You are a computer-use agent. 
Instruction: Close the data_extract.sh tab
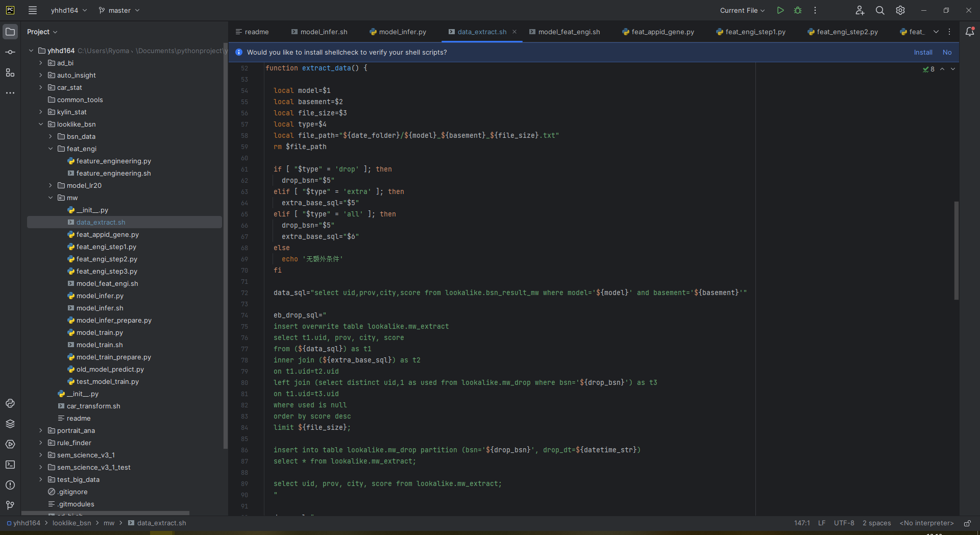514,32
